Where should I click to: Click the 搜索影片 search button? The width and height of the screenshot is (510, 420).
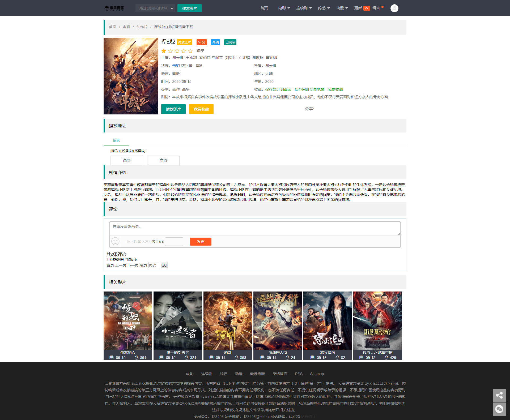pyautogui.click(x=189, y=8)
